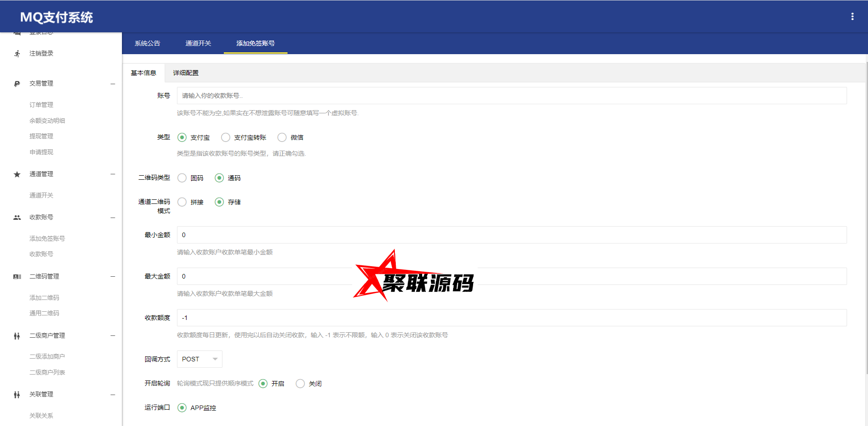The width and height of the screenshot is (868, 426).
Task: Enable polling with 开启 radio
Action: (x=263, y=384)
